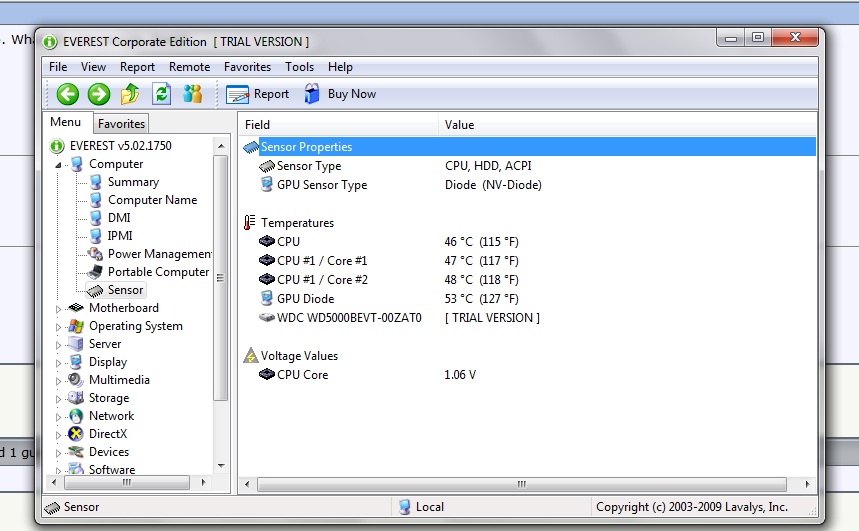Viewport: 859px width, 531px height.
Task: Click the Storage drive icon
Action: tap(76, 398)
